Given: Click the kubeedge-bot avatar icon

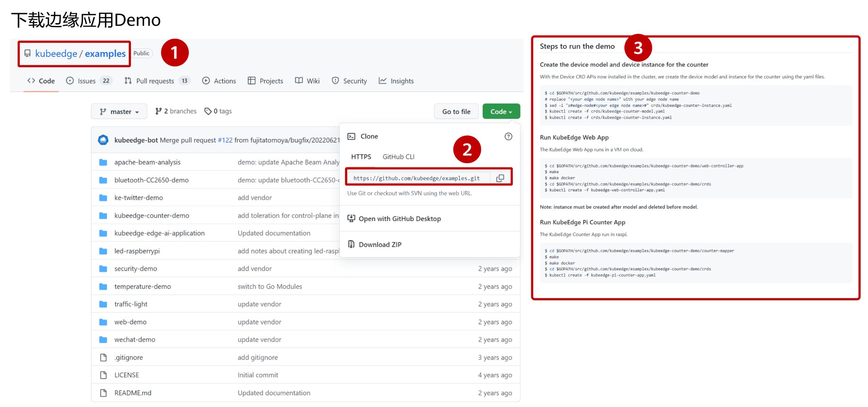Looking at the screenshot, I should tap(103, 140).
